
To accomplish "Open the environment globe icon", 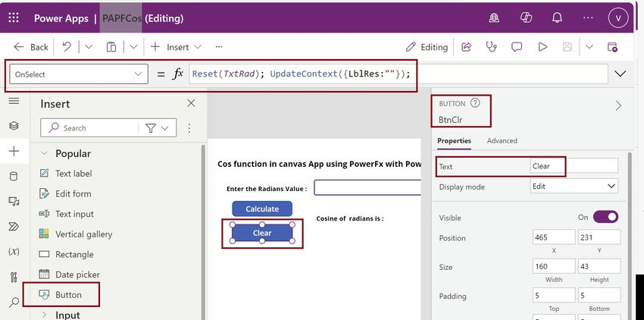I will (x=494, y=18).
